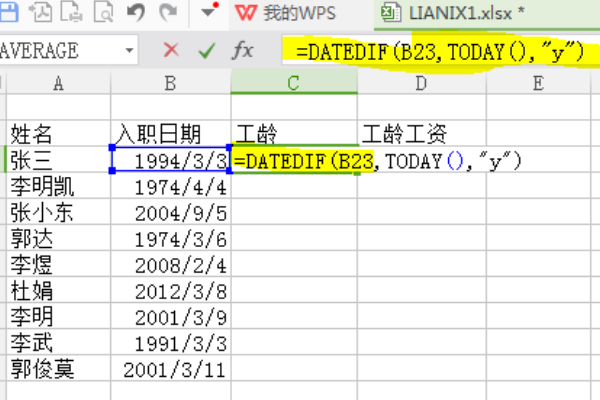Expand the quick access toolbar dropdown
Image resolution: width=600 pixels, height=400 pixels.
[x=209, y=11]
